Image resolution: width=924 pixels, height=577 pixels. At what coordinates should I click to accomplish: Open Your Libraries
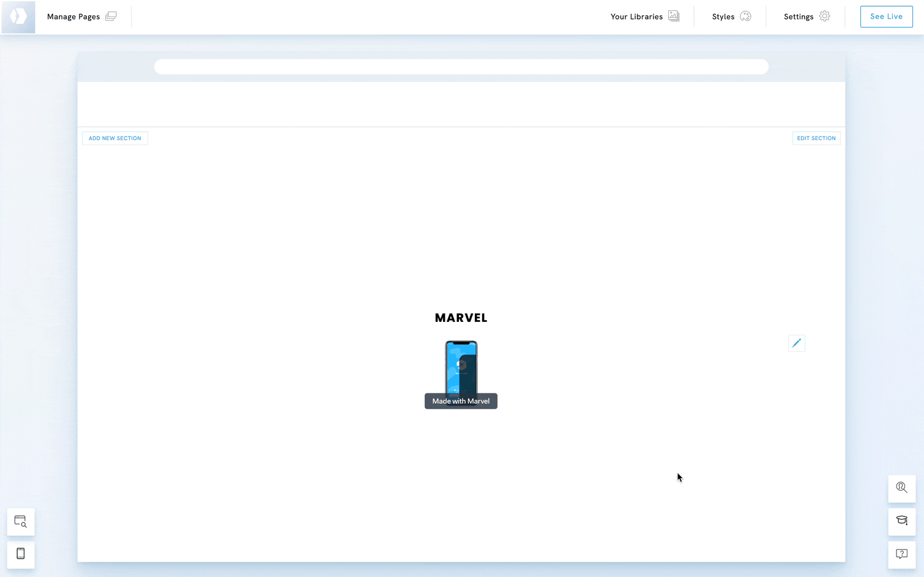pyautogui.click(x=636, y=17)
